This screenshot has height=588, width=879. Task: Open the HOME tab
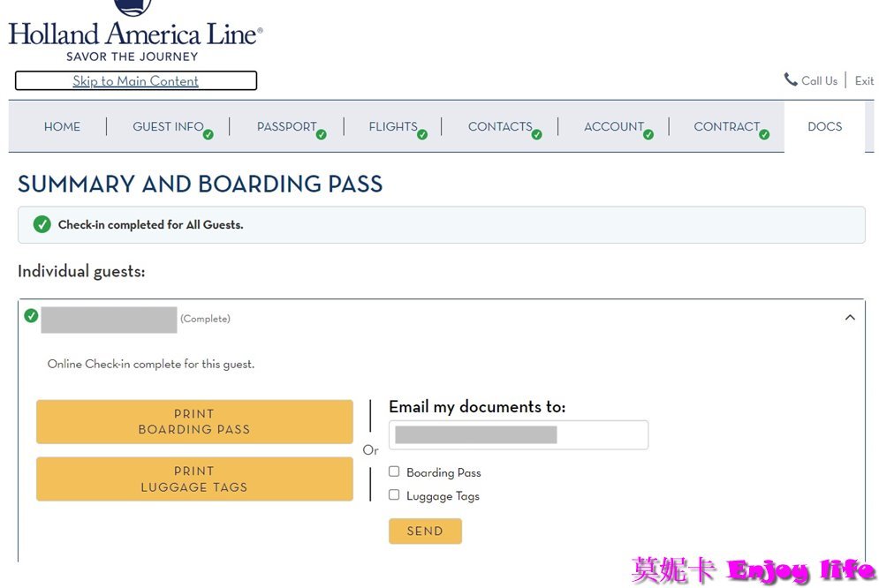[62, 126]
